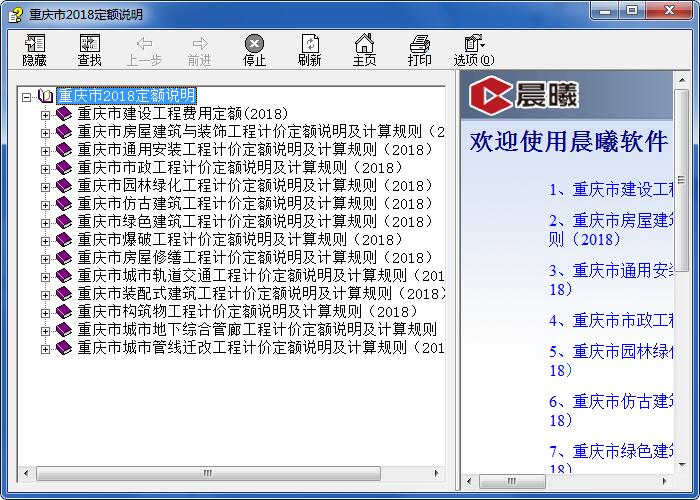Click book icon beside 通用安装工程 entry
The image size is (700, 500).
[x=64, y=150]
